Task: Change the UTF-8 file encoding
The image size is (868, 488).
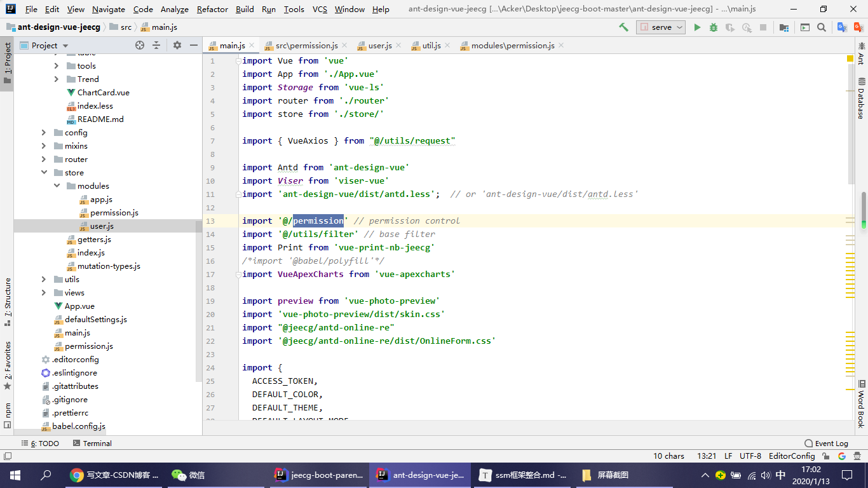Action: tap(750, 456)
